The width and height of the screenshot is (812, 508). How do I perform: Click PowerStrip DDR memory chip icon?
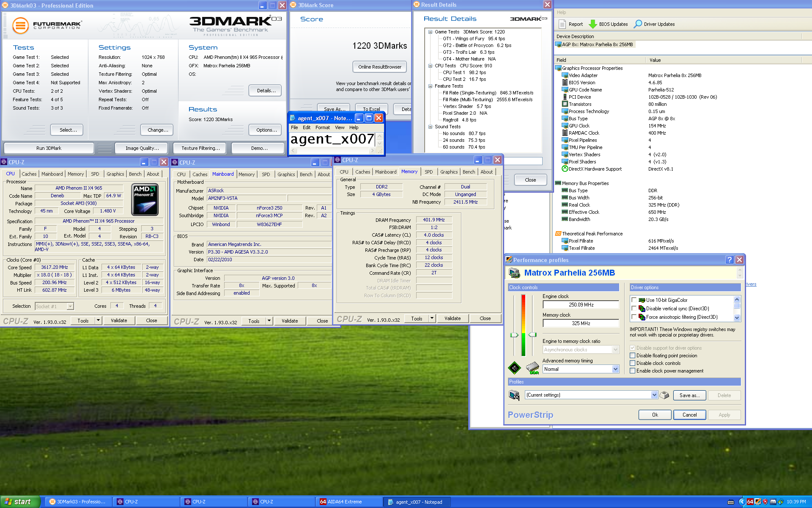tap(532, 368)
